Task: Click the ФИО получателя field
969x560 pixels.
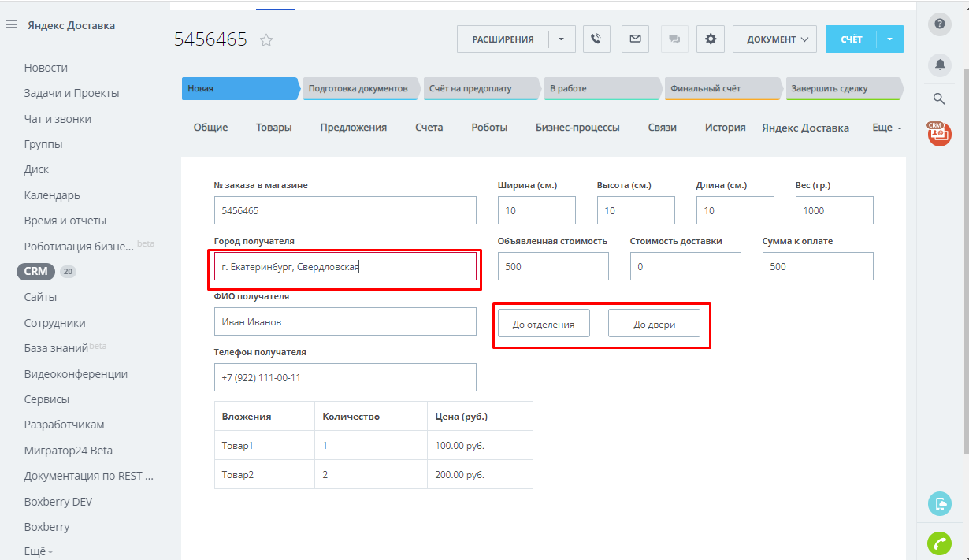Action: click(345, 321)
